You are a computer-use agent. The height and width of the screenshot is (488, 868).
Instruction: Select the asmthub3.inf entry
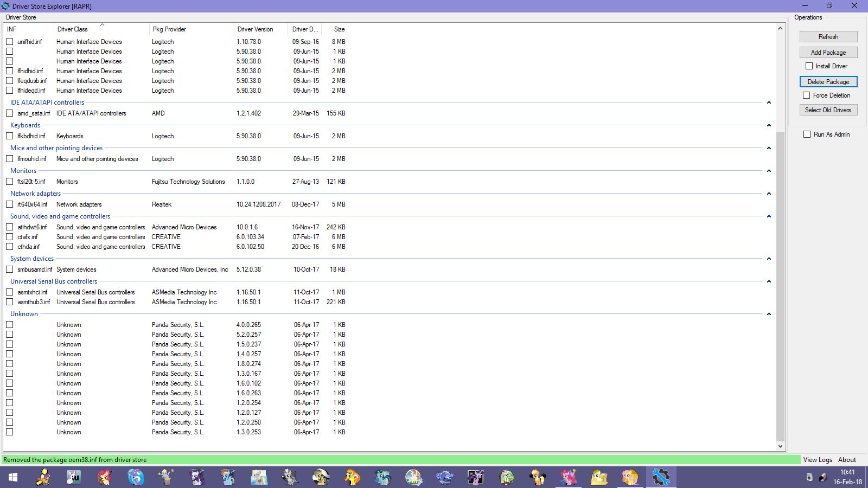click(x=34, y=302)
